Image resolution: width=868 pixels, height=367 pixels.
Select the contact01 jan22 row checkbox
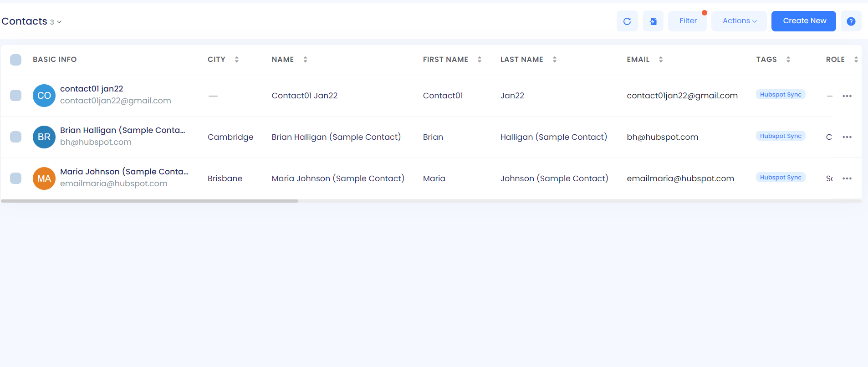point(16,96)
